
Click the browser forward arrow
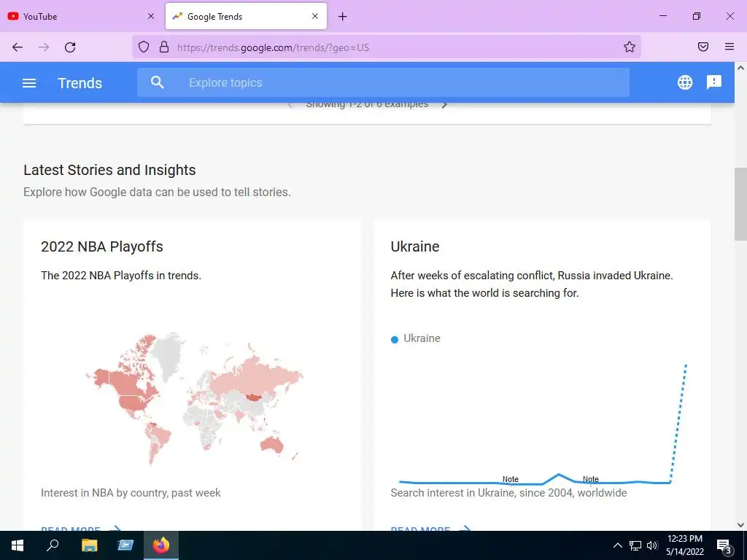tap(44, 47)
